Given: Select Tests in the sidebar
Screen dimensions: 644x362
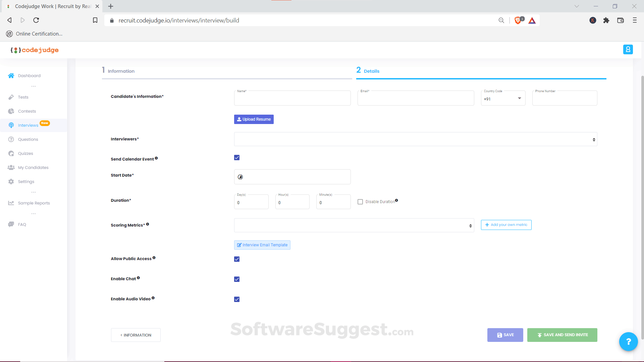Looking at the screenshot, I should pyautogui.click(x=23, y=97).
